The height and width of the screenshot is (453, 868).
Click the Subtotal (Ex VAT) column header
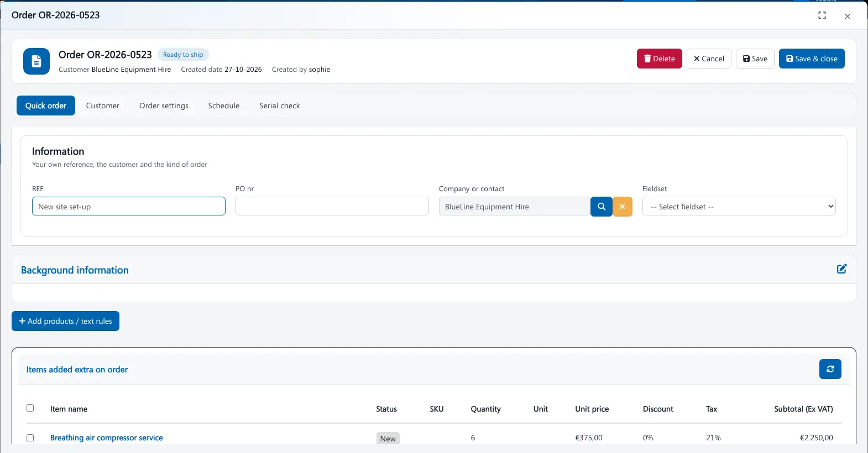(803, 409)
